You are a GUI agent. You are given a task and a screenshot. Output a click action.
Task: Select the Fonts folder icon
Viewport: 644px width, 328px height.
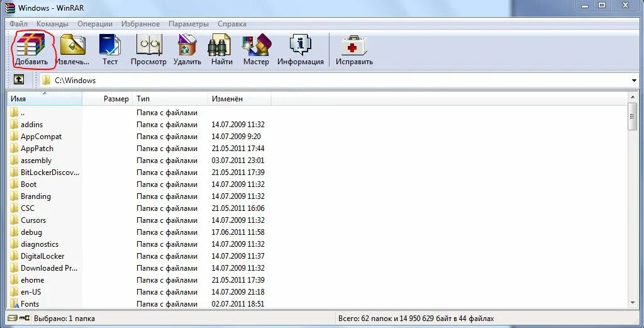(x=14, y=303)
